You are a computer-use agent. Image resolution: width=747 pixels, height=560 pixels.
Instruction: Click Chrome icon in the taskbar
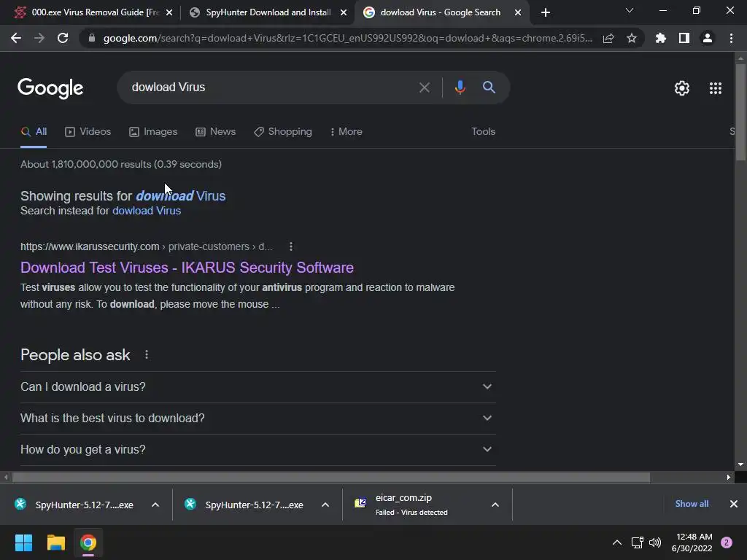(88, 542)
